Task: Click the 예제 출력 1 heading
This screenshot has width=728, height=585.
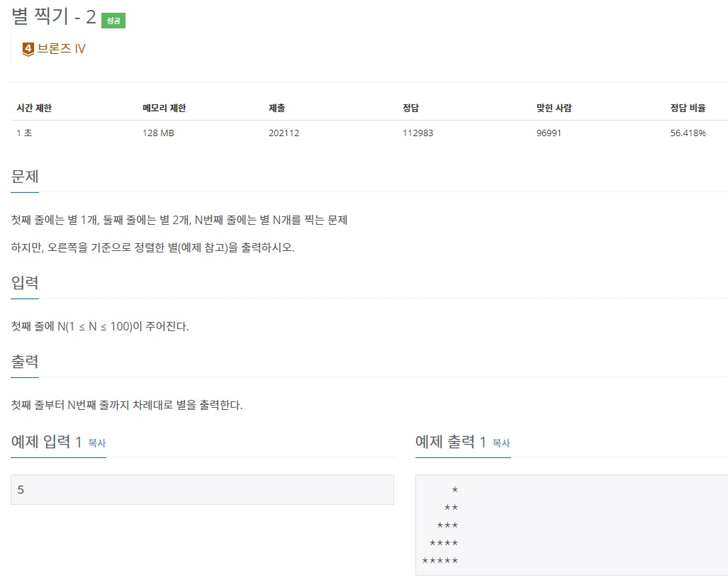Action: click(x=449, y=441)
